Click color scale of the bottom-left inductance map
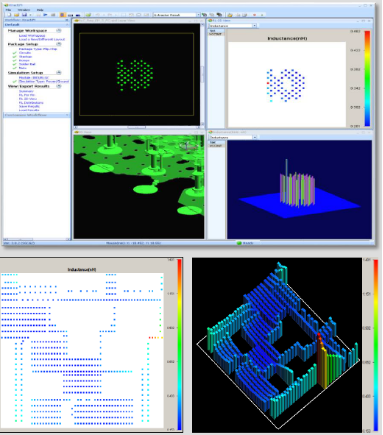 coord(179,345)
